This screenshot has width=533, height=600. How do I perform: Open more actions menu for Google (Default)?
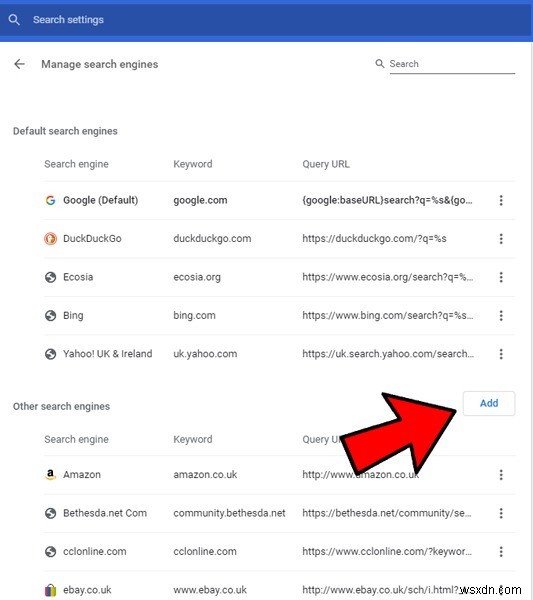click(x=501, y=200)
